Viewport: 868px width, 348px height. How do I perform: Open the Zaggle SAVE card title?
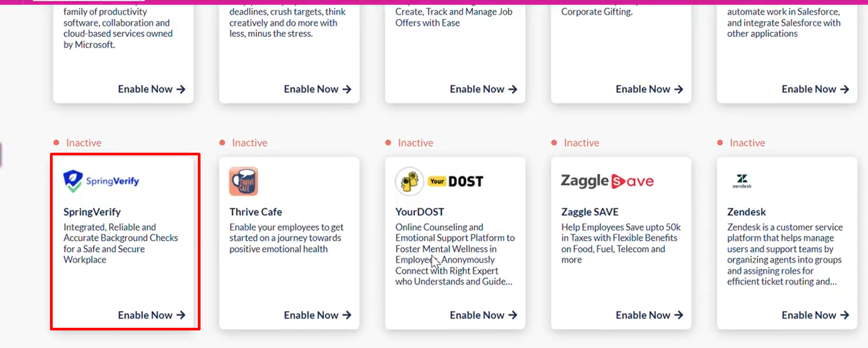[590, 212]
